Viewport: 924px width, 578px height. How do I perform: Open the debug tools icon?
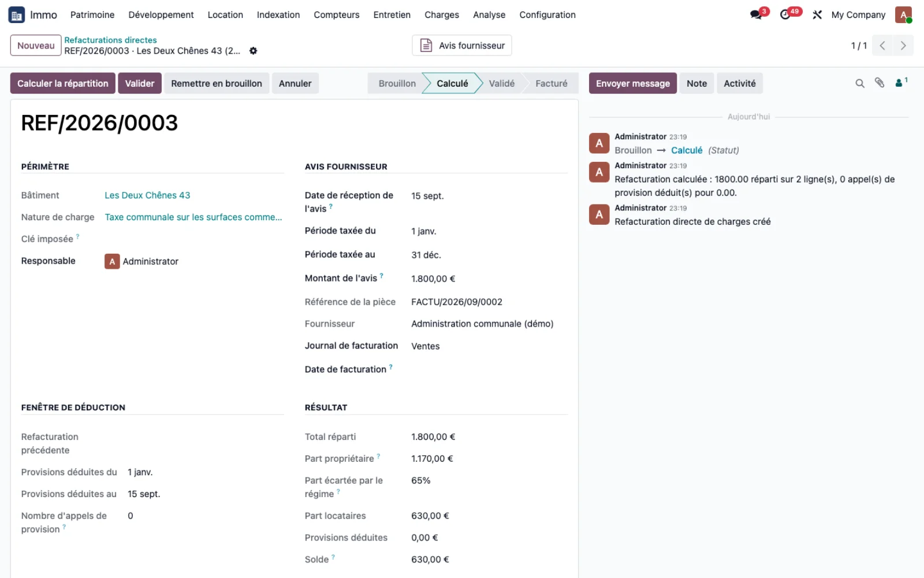(817, 15)
